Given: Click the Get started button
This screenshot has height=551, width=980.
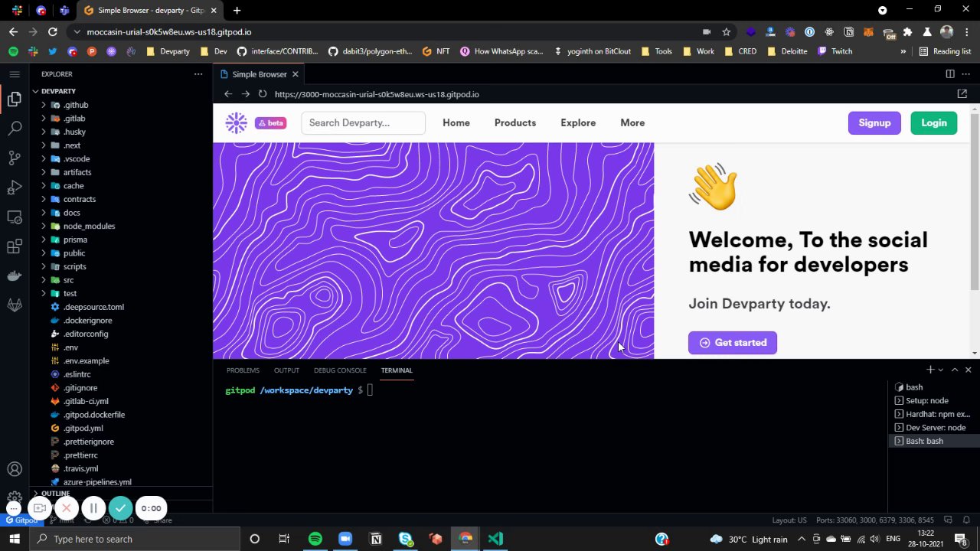Looking at the screenshot, I should pos(733,343).
